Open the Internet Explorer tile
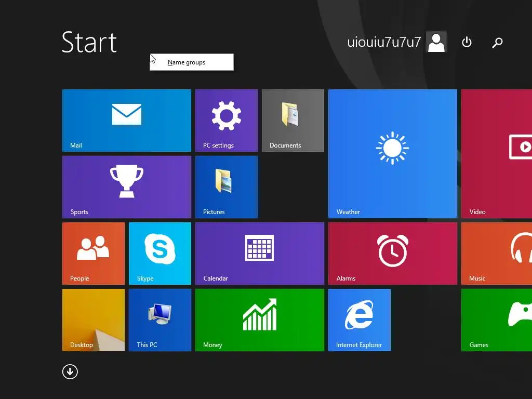Screen dimensions: 532x399 [x=360, y=320]
